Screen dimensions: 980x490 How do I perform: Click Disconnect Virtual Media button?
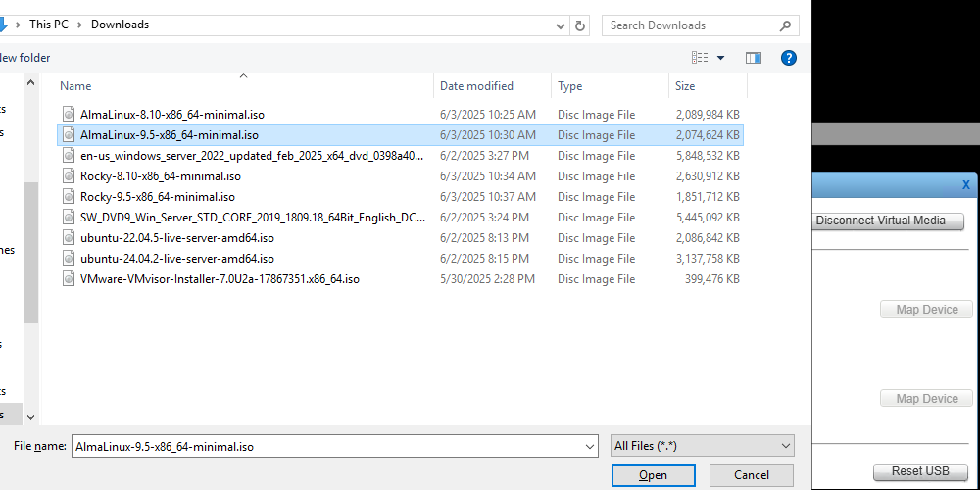(x=889, y=220)
